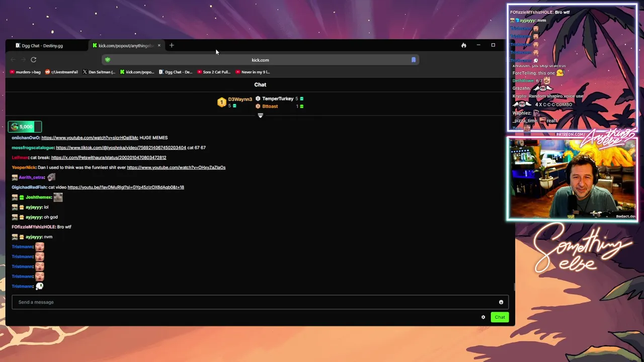
Task: Go back in browser history
Action: coord(13,60)
